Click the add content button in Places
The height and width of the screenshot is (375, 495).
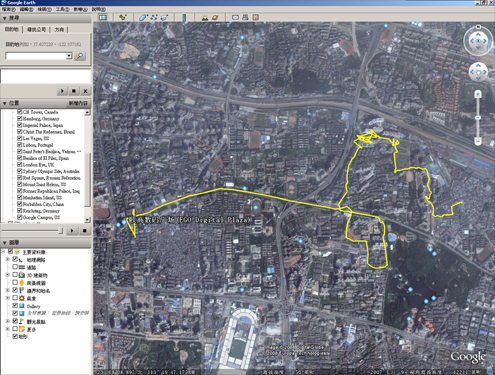coord(78,103)
